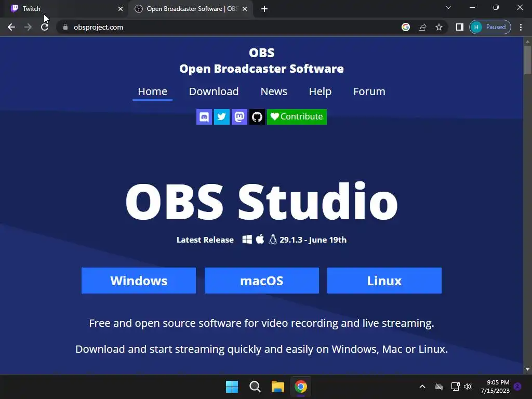Click the Google icon in address bar
The image size is (532, 399).
click(405, 27)
